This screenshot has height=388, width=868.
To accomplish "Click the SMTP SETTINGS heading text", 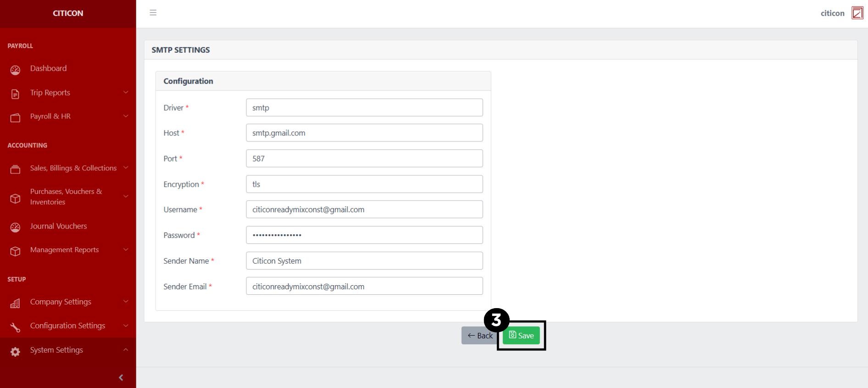I will [181, 50].
